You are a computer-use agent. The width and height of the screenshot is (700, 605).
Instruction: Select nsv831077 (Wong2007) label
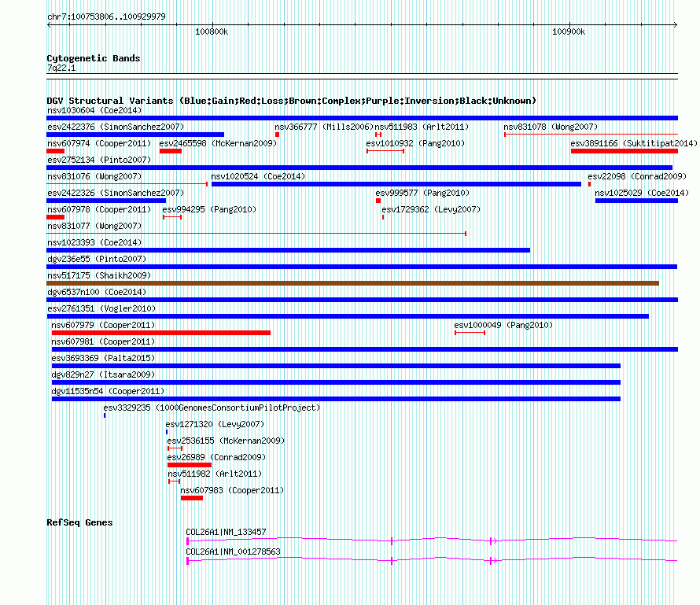point(94,226)
